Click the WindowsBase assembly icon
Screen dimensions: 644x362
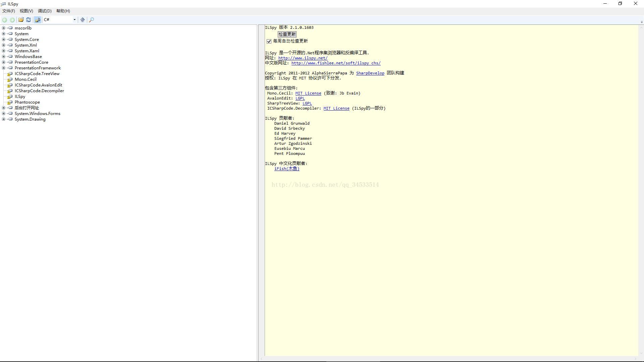pos(10,57)
